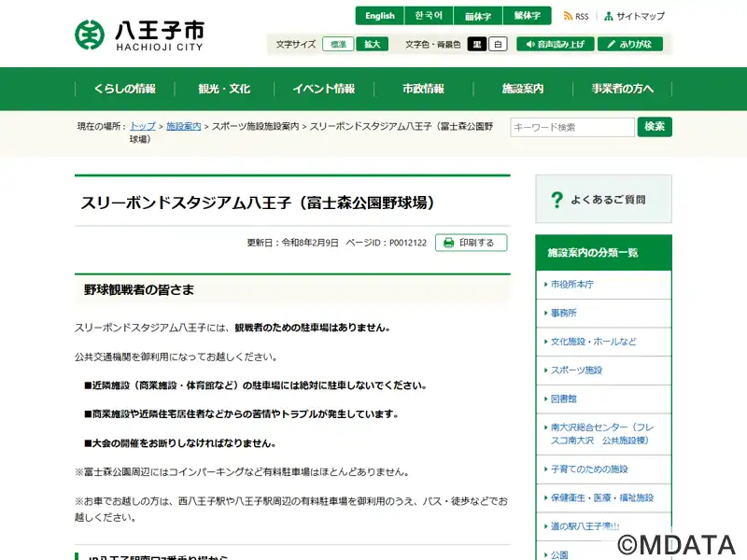Switch language to English

380,16
